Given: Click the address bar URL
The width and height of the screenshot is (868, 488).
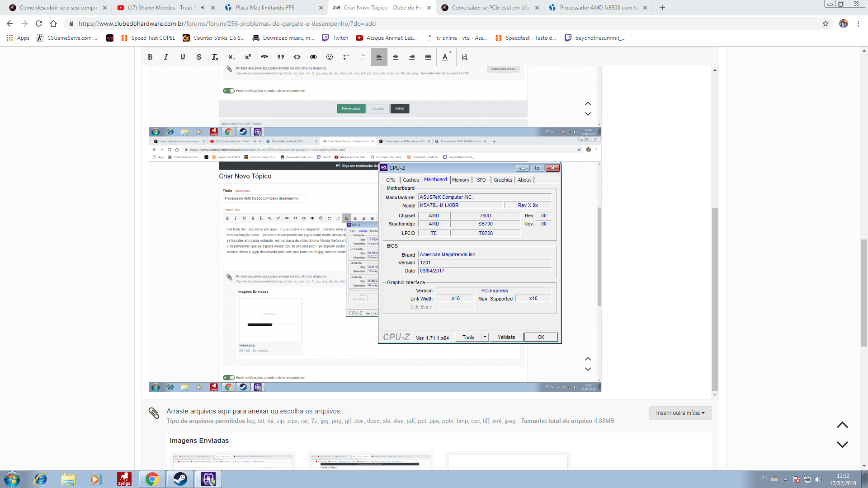Looking at the screenshot, I should (x=227, y=23).
